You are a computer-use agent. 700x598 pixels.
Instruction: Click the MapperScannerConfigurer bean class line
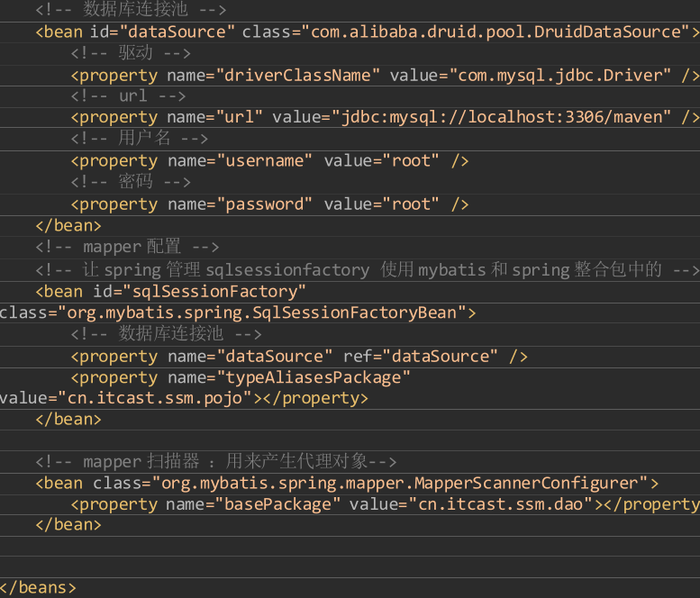click(x=347, y=484)
